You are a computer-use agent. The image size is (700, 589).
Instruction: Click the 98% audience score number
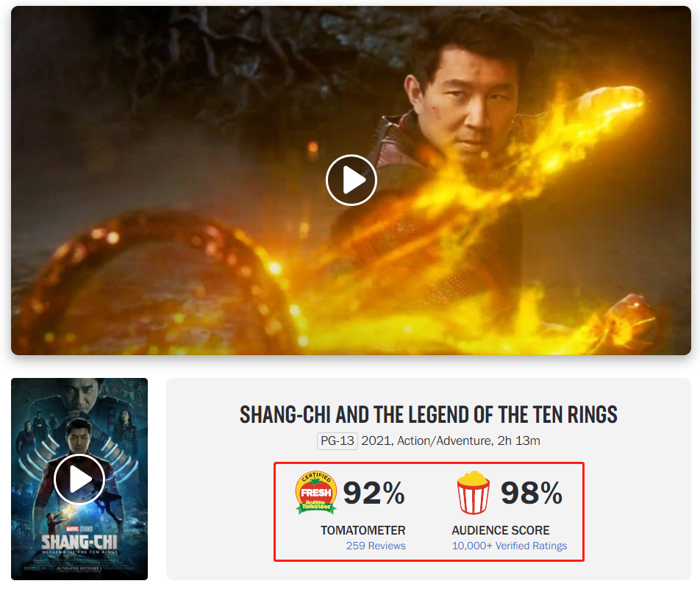click(x=531, y=493)
